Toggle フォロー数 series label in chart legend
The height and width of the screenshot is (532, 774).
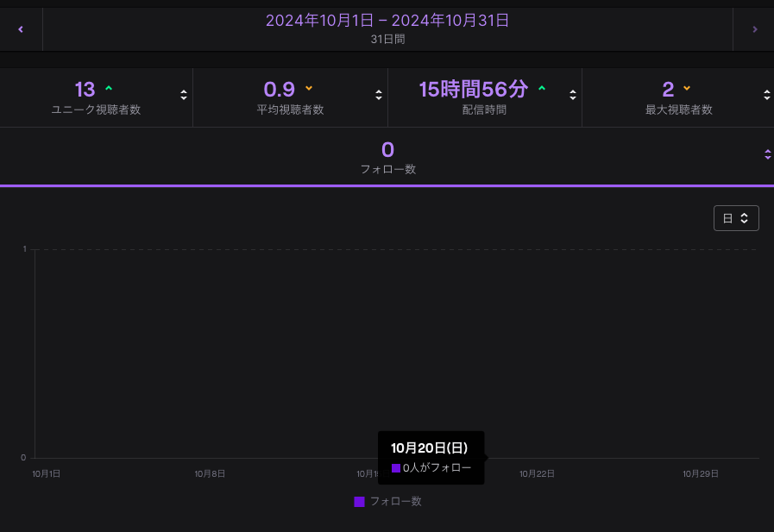395,501
